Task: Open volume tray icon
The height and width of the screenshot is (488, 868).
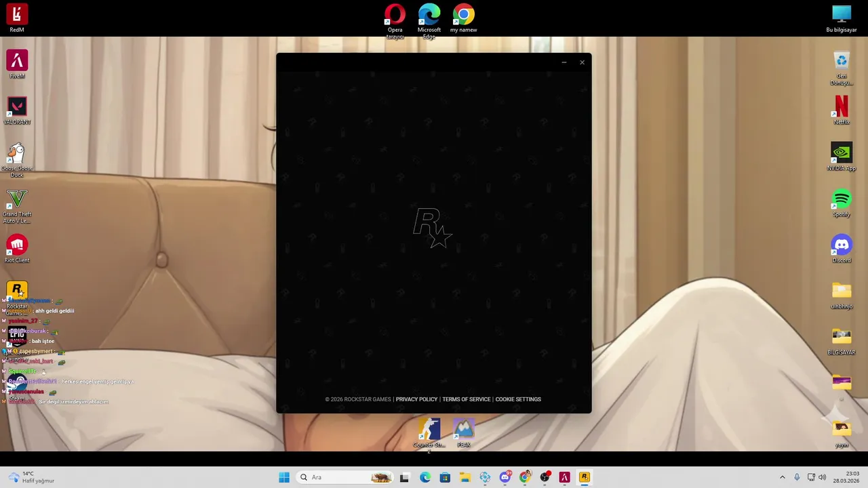Action: [x=822, y=477]
